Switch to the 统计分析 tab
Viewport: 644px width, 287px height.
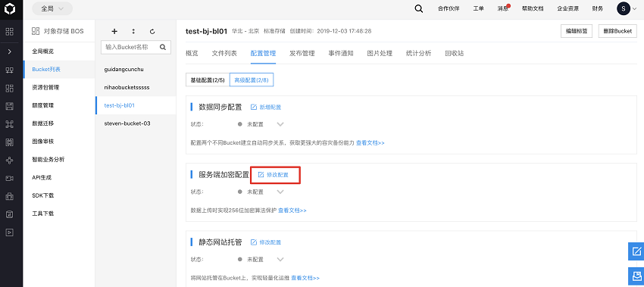[x=418, y=53]
